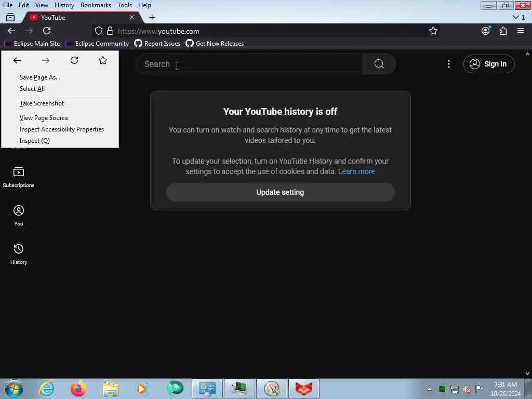This screenshot has width=532, height=399.
Task: Open Get New Releases bookmark
Action: 215,44
